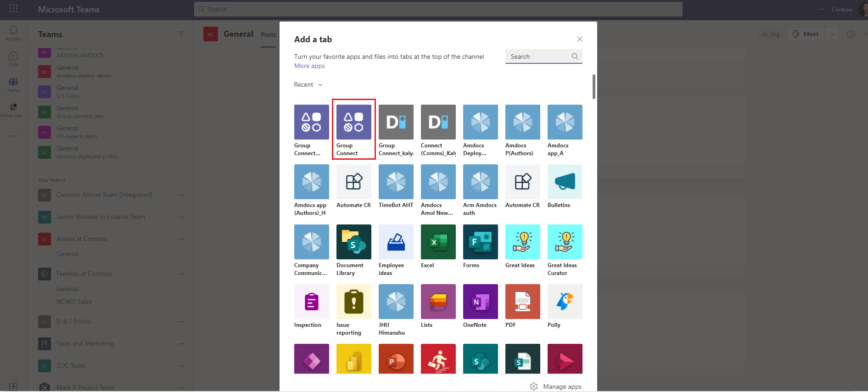868x392 pixels.
Task: Choose the first Group Connect... app tile
Action: point(312,130)
